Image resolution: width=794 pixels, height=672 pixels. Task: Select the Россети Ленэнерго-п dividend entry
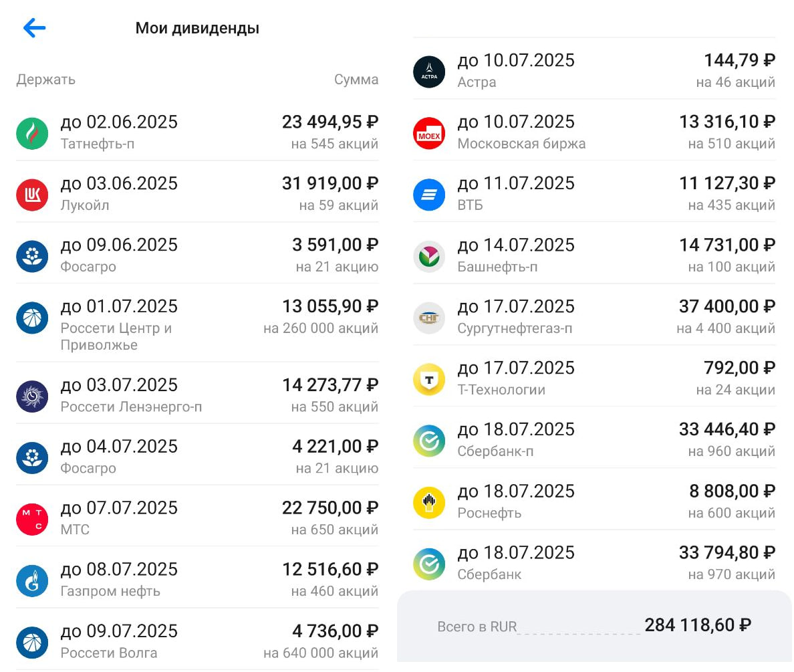coord(197,395)
